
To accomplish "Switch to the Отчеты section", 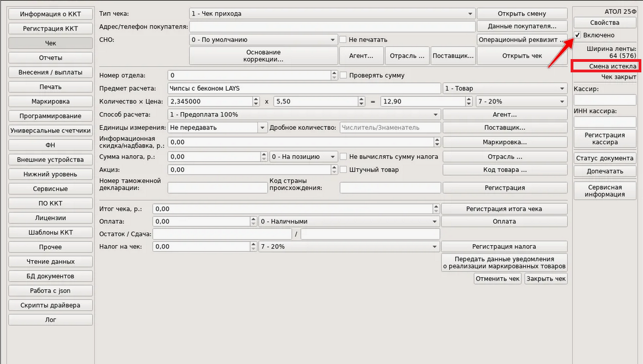I will coord(50,58).
